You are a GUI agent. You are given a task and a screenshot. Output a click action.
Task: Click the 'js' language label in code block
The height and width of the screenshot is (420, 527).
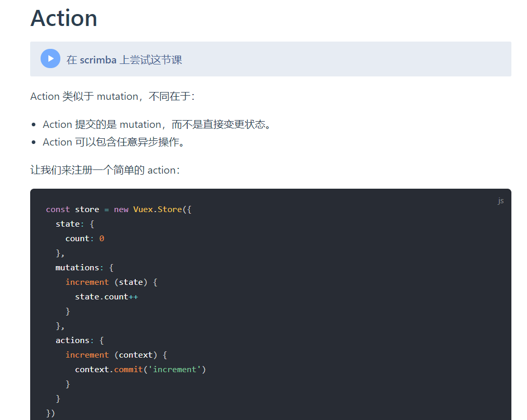(x=500, y=201)
